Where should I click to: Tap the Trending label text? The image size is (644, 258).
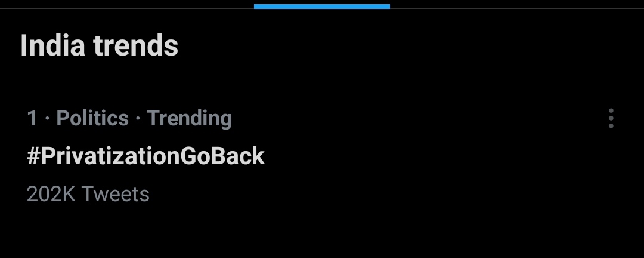point(190,119)
